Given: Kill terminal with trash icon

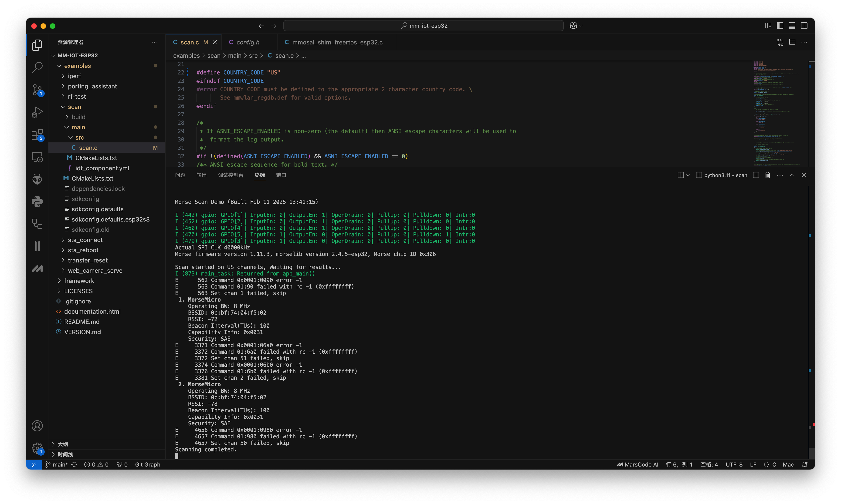Looking at the screenshot, I should point(768,175).
